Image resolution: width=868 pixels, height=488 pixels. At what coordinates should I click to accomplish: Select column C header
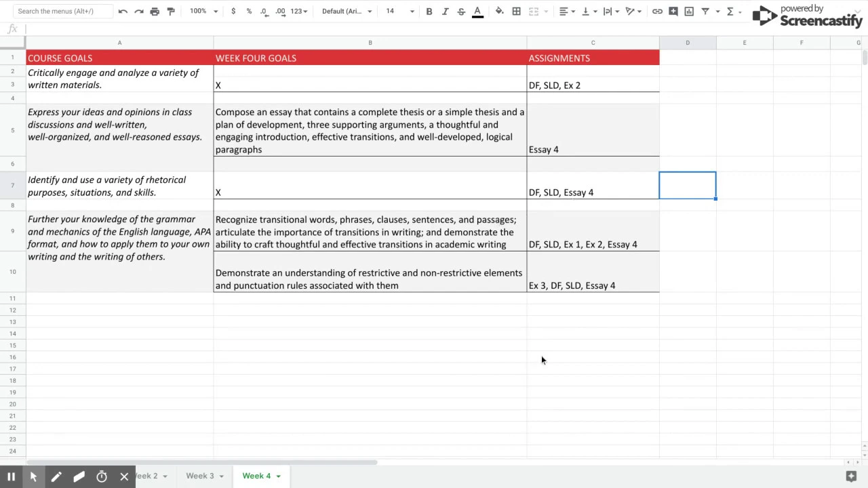(593, 43)
